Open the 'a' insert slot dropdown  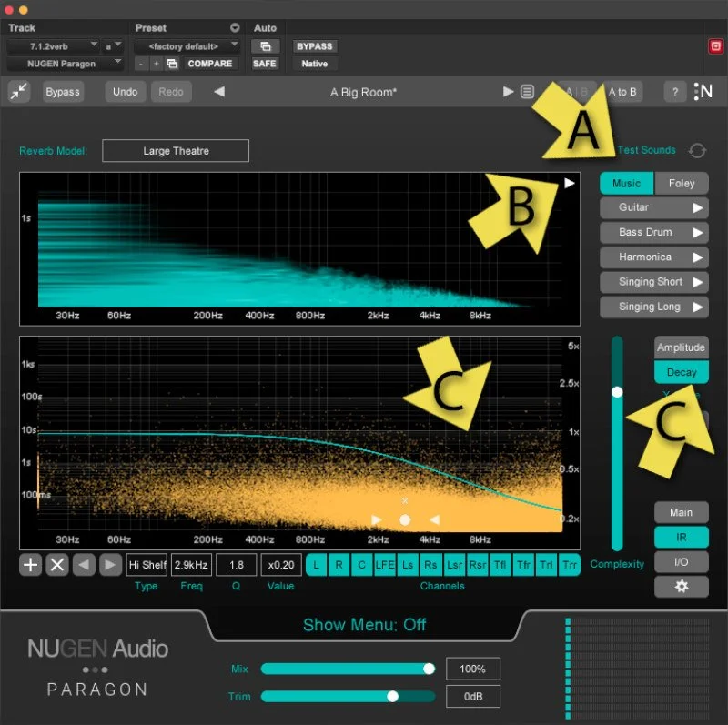[x=112, y=46]
